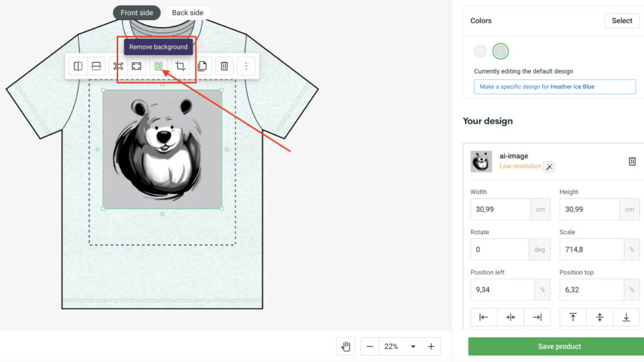Select the Front side tab

(137, 13)
